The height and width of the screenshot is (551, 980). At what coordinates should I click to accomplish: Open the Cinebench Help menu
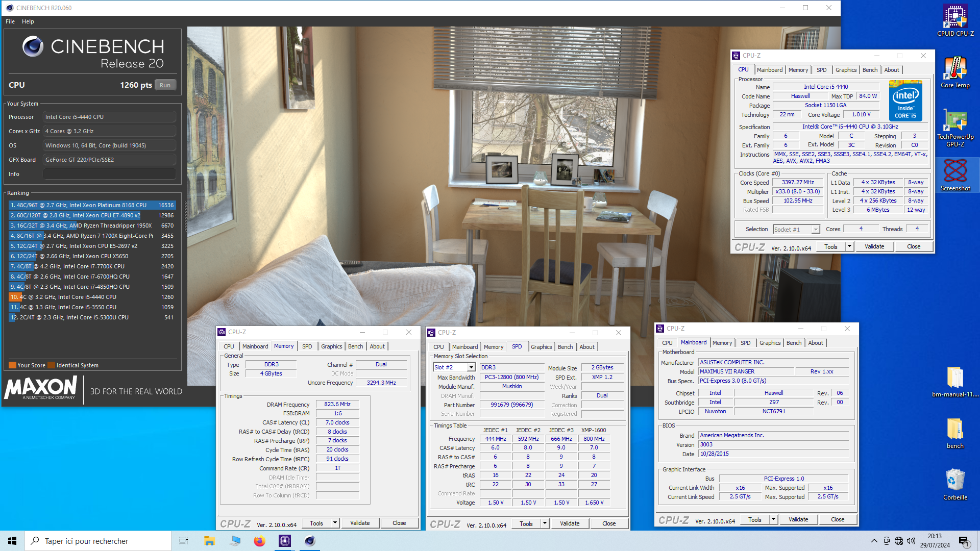pyautogui.click(x=28, y=21)
